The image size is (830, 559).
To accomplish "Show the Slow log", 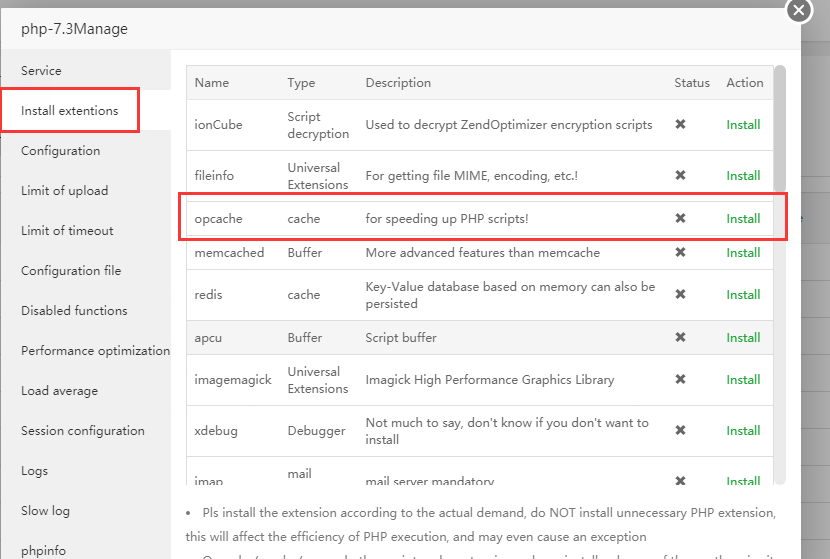I will click(45, 511).
